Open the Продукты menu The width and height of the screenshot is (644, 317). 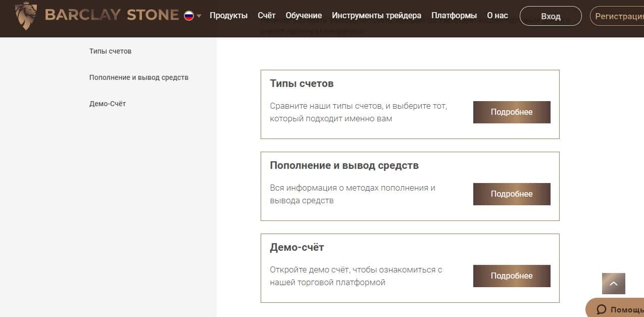click(229, 16)
